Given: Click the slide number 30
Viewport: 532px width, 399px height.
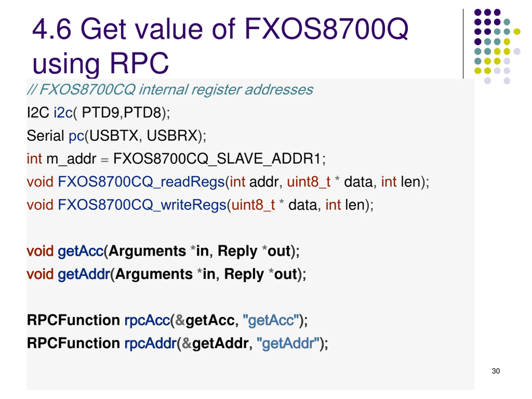Looking at the screenshot, I should click(x=496, y=371).
